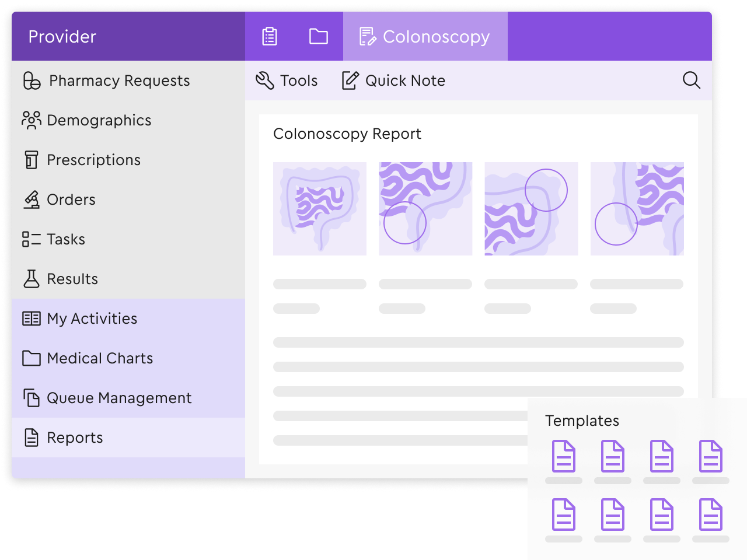747x560 pixels.
Task: Select the first colonoscopy image thumbnail
Action: (319, 208)
